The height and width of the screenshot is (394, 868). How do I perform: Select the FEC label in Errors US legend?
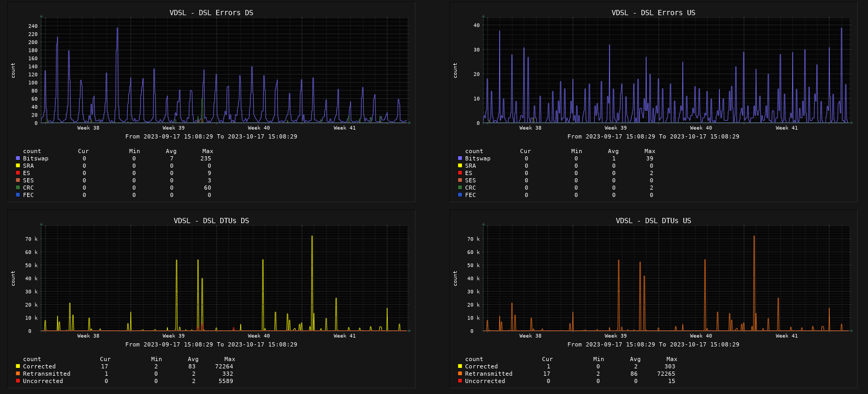pyautogui.click(x=470, y=195)
